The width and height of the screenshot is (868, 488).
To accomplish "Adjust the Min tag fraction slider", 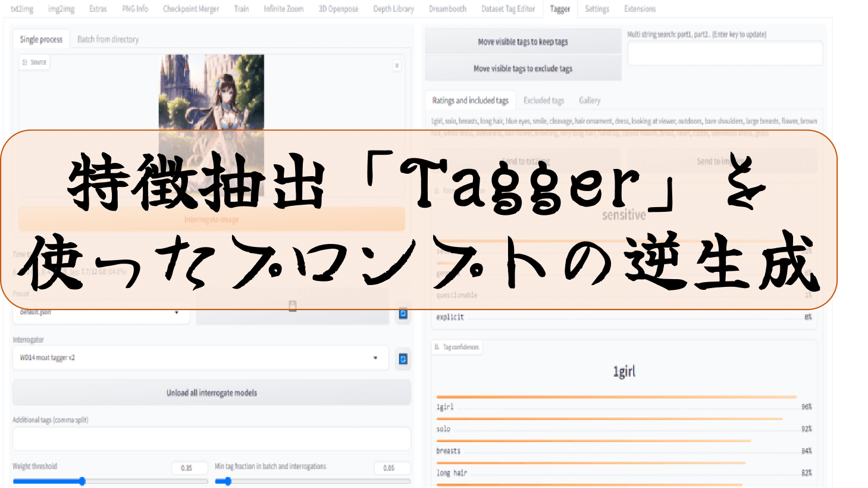I will [312, 481].
